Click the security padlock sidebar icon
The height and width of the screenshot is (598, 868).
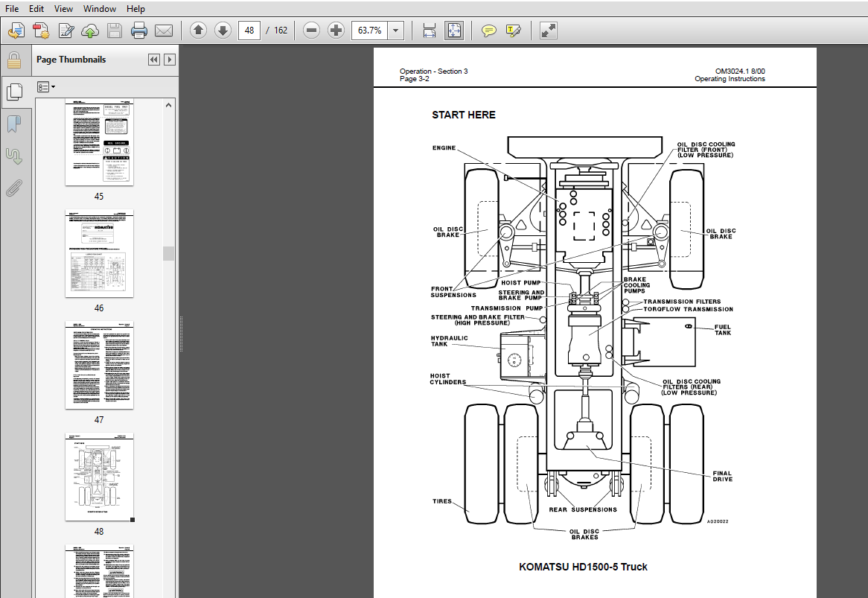[14, 60]
